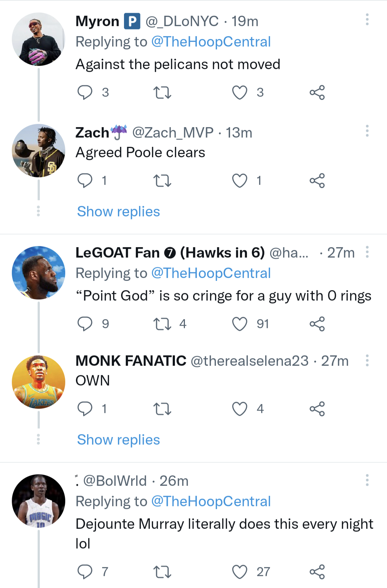Retweet the "Point God" cringe tweet
The width and height of the screenshot is (387, 588).
(x=162, y=324)
